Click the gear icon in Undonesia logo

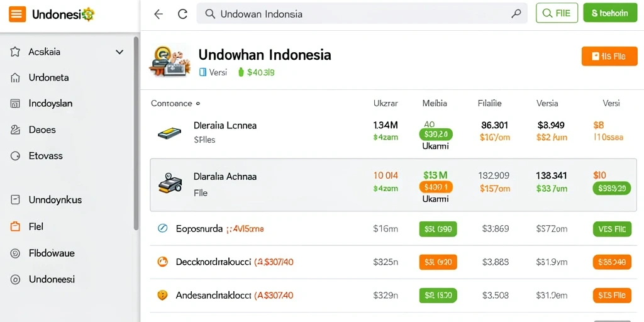point(88,15)
